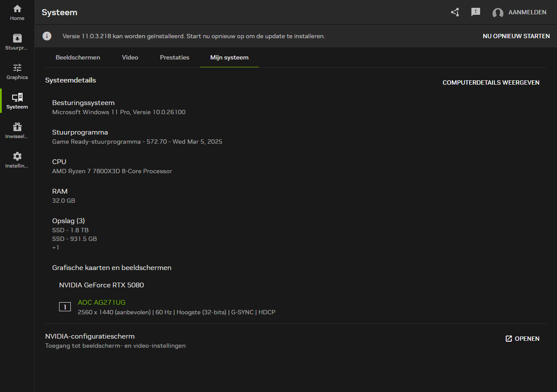Click the info icon in update banner
The width and height of the screenshot is (557, 392).
(47, 36)
